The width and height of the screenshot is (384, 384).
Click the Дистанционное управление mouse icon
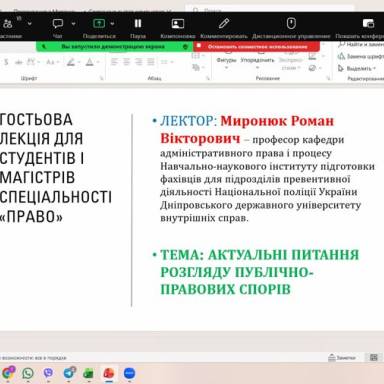291,24
